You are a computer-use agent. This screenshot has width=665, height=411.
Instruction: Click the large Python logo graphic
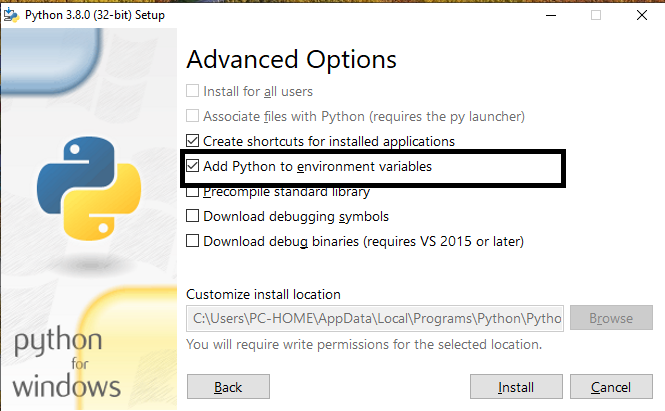point(83,186)
